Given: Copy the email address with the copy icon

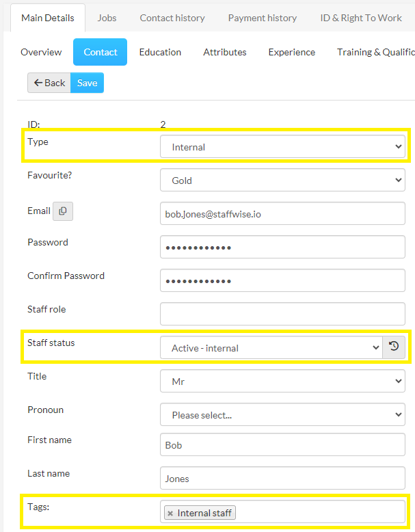Looking at the screenshot, I should [63, 211].
